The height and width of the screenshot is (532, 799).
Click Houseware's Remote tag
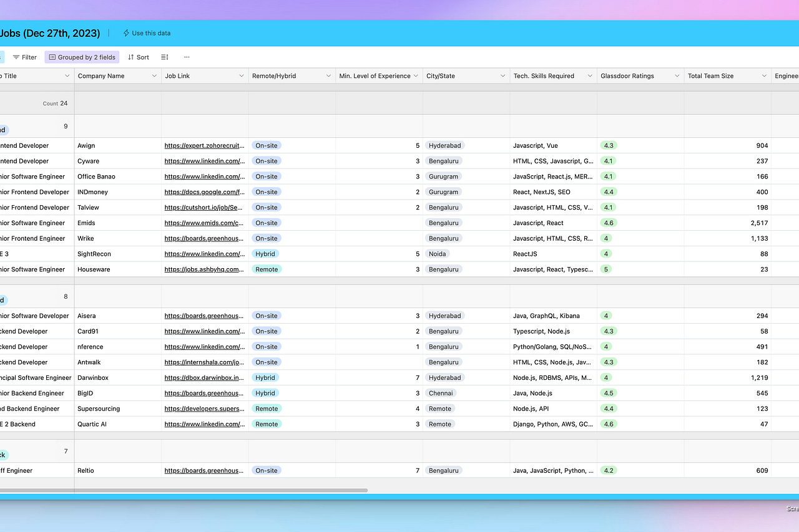(267, 269)
